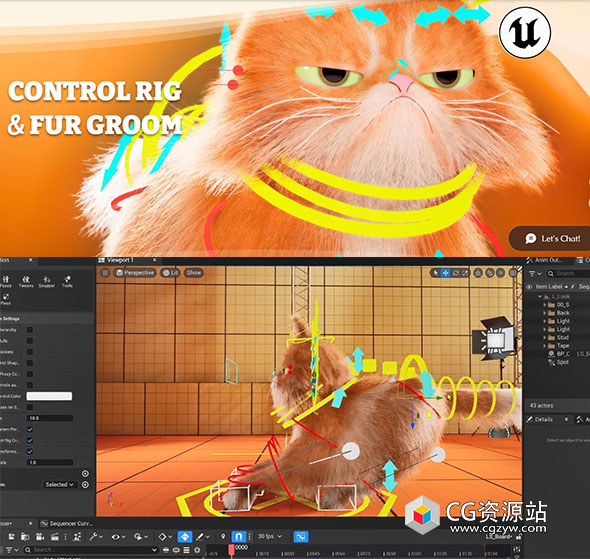Expand the Tape folder in outliner
Image resolution: width=590 pixels, height=559 pixels.
click(x=544, y=346)
